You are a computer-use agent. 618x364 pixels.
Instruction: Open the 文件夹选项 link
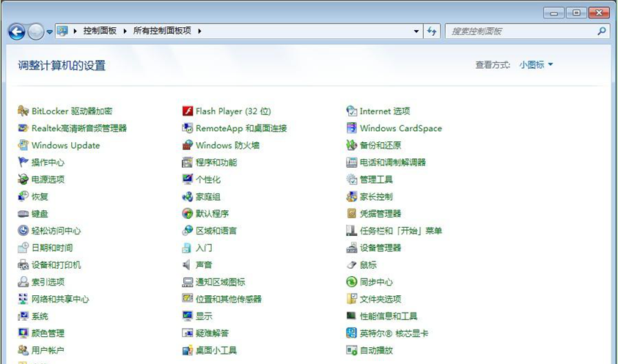[x=380, y=299]
